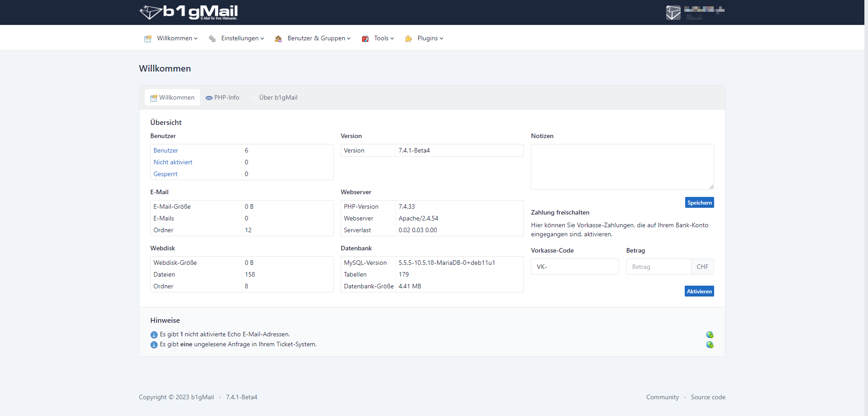868x416 pixels.
Task: Open the Nicht aktiviert users link
Action: pyautogui.click(x=173, y=163)
